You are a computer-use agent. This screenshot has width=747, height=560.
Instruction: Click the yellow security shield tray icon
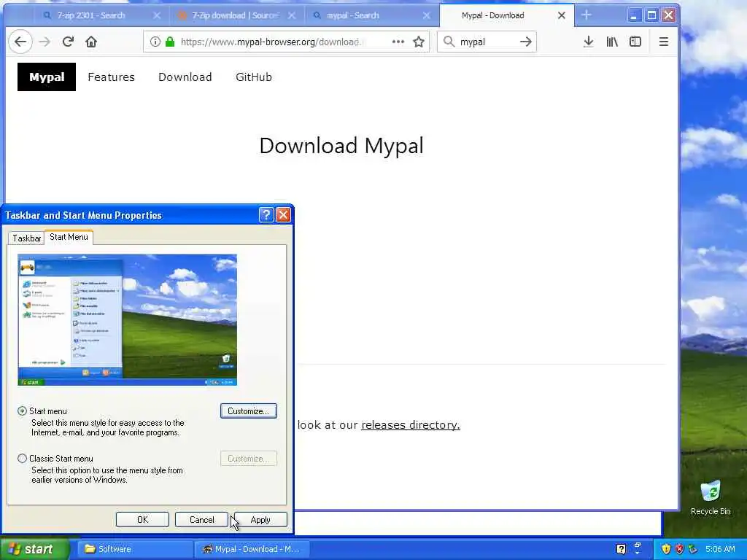(x=666, y=549)
